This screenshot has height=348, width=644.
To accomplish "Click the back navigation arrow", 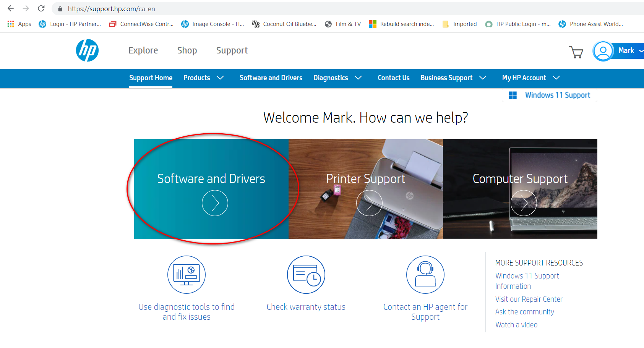I will click(x=10, y=8).
